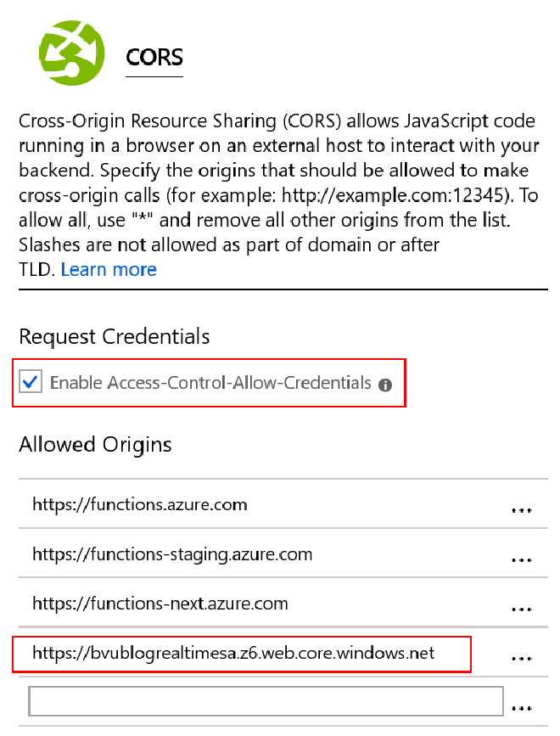The image size is (560, 736).
Task: Select the https://functions.azure.com origin entry
Action: [140, 505]
